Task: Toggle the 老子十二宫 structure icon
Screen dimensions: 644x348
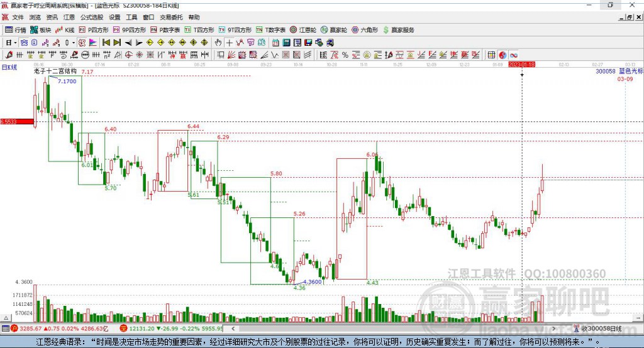Action: 82,43
